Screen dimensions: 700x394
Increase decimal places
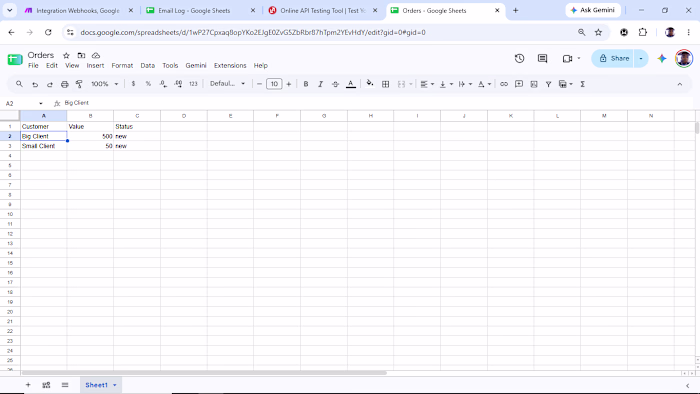tap(178, 84)
